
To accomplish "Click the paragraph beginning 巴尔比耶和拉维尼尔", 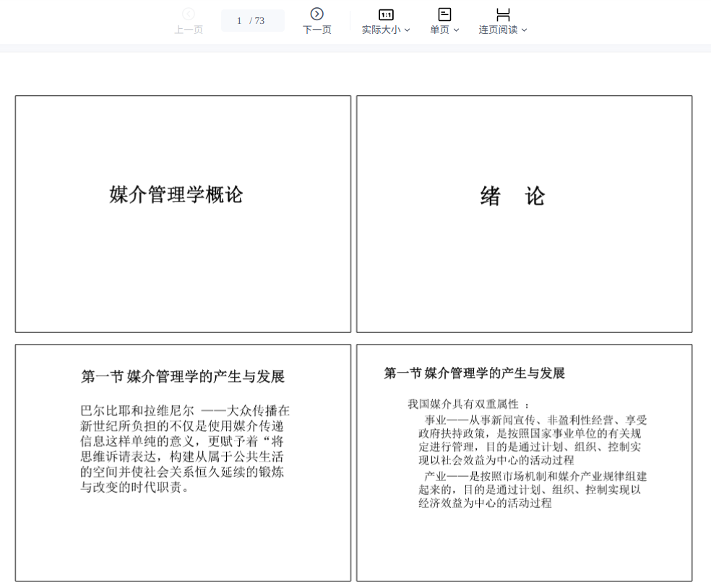I will point(184,449).
